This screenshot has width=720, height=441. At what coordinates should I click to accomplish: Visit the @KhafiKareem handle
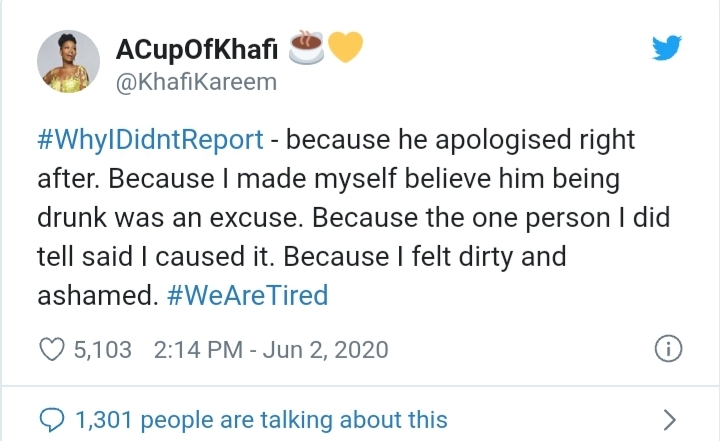(196, 83)
